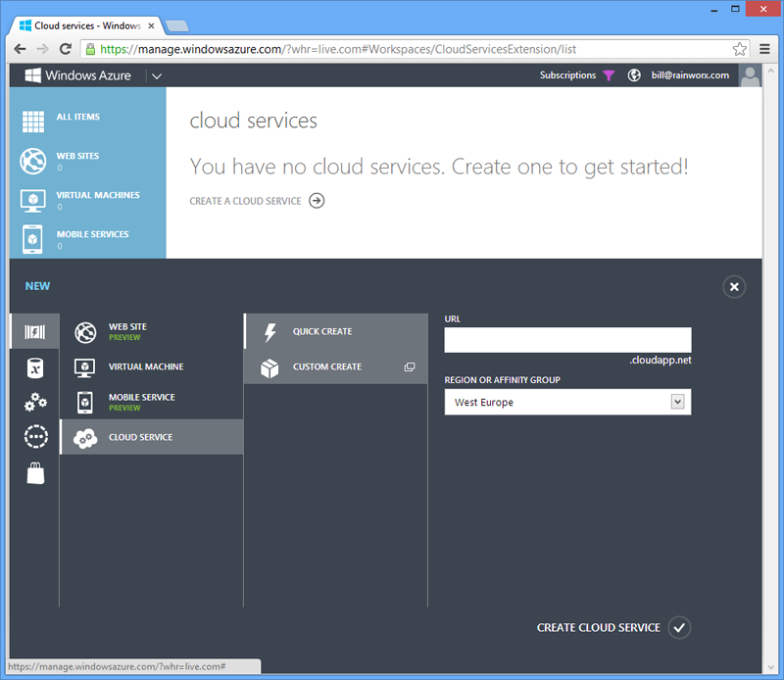This screenshot has width=784, height=680.
Task: Click the Custom Create box icon
Action: pyautogui.click(x=269, y=368)
